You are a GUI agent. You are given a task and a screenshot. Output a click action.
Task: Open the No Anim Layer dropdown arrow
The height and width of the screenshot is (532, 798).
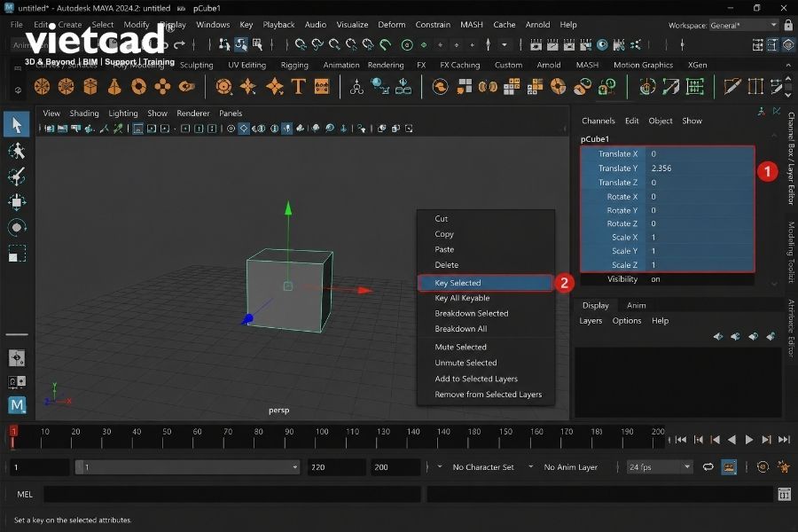[531, 466]
